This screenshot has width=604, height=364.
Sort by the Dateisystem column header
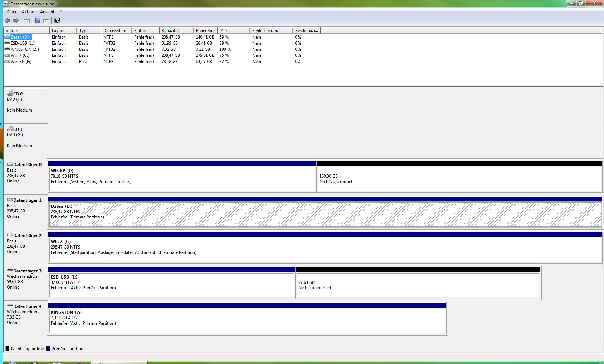116,31
